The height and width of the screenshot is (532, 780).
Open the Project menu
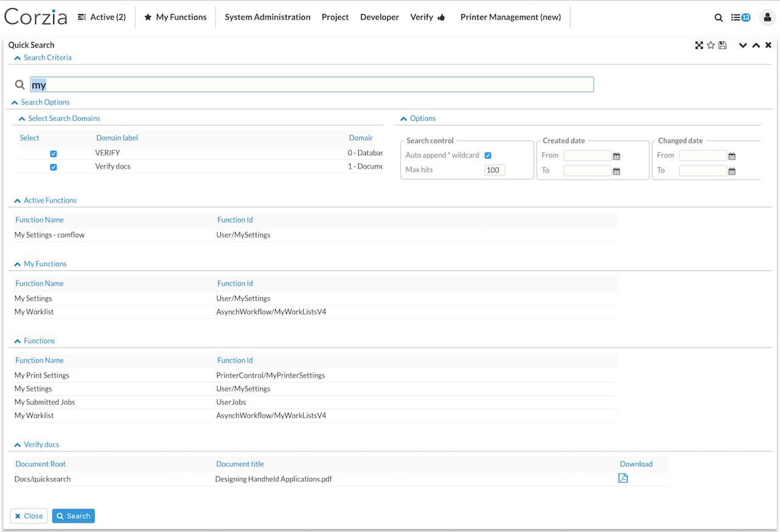(x=335, y=17)
